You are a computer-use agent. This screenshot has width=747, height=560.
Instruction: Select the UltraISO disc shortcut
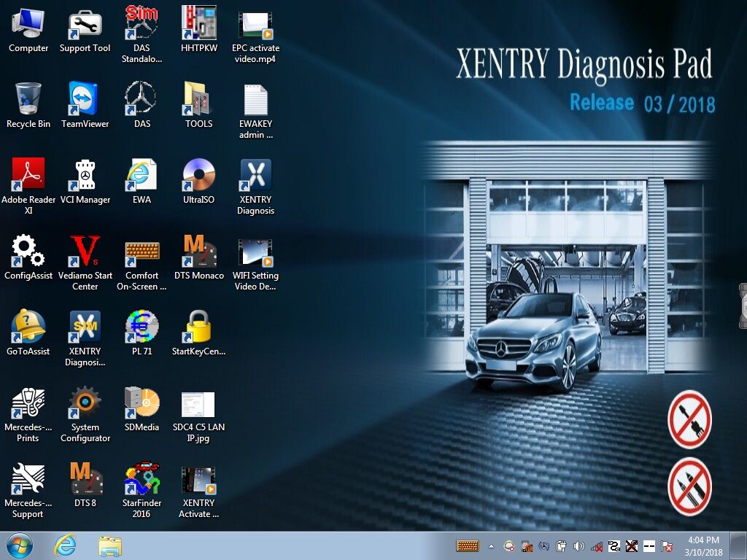198,181
